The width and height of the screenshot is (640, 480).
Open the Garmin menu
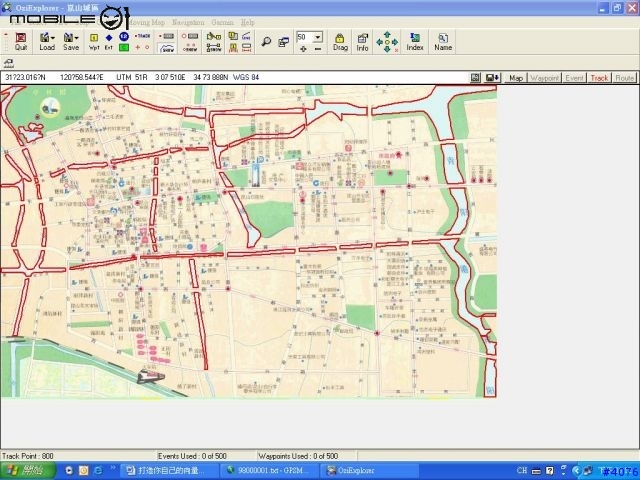pyautogui.click(x=222, y=22)
